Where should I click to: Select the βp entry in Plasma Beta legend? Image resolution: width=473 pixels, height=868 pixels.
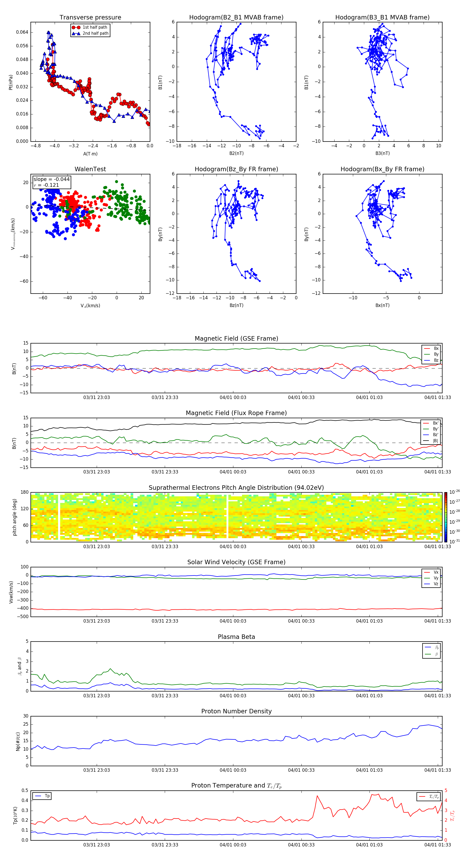[x=431, y=647]
